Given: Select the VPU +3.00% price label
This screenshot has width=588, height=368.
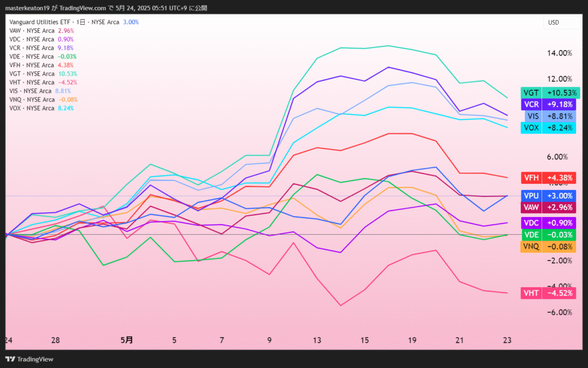Looking at the screenshot, I should pos(548,196).
